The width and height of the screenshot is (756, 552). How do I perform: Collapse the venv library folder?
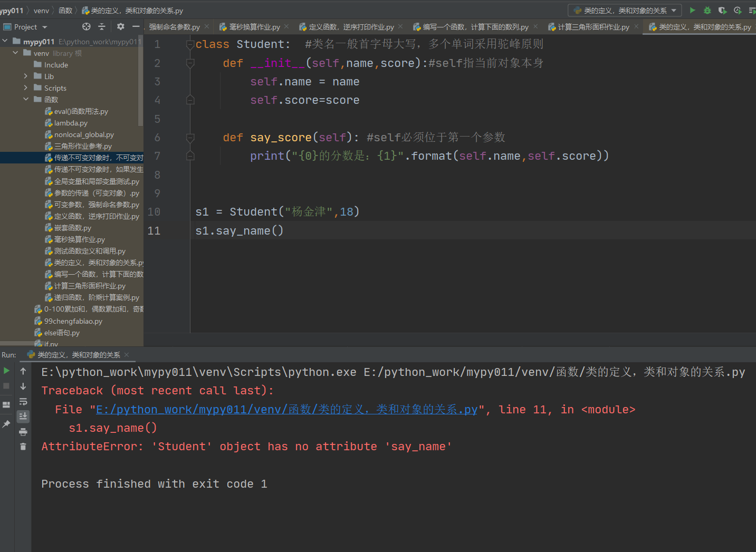click(15, 53)
